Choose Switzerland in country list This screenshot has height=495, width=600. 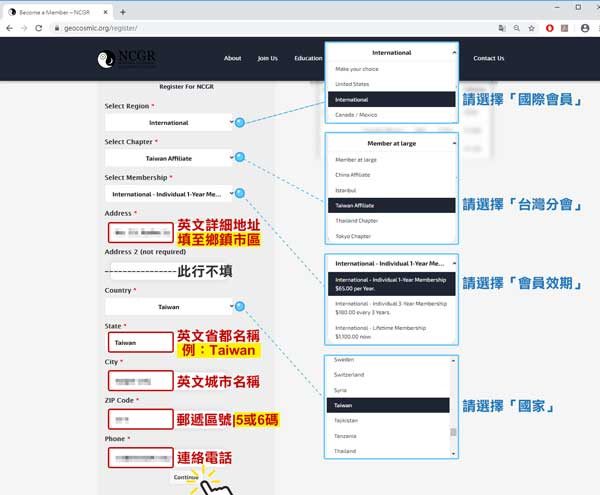(388, 375)
